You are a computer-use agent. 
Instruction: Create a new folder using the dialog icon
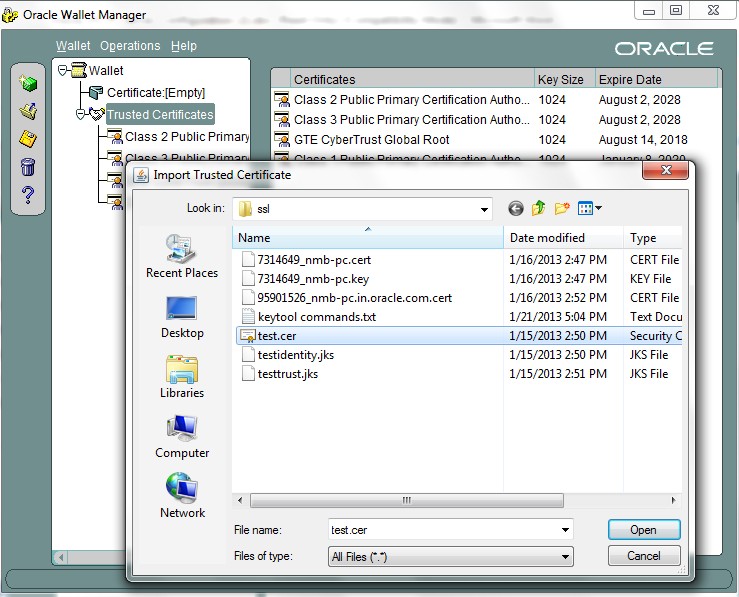click(562, 208)
